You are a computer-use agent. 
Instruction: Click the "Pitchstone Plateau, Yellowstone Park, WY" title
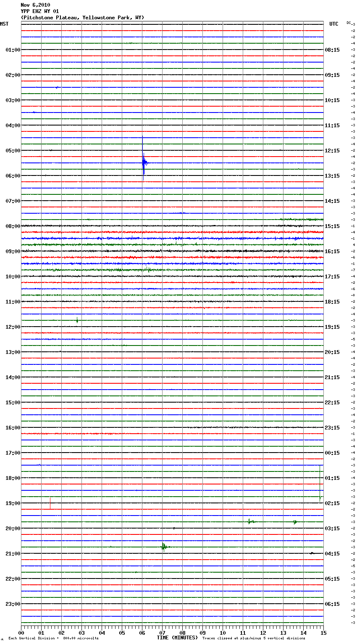[x=82, y=18]
